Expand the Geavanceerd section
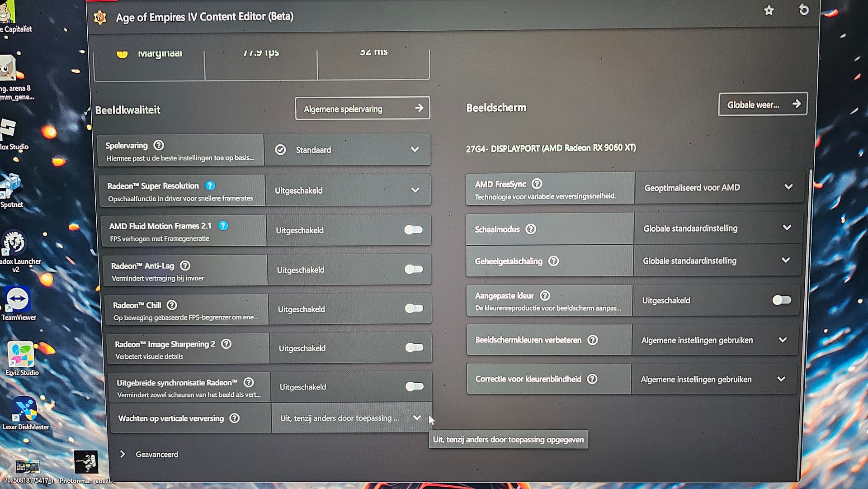The image size is (868, 489). pyautogui.click(x=150, y=454)
